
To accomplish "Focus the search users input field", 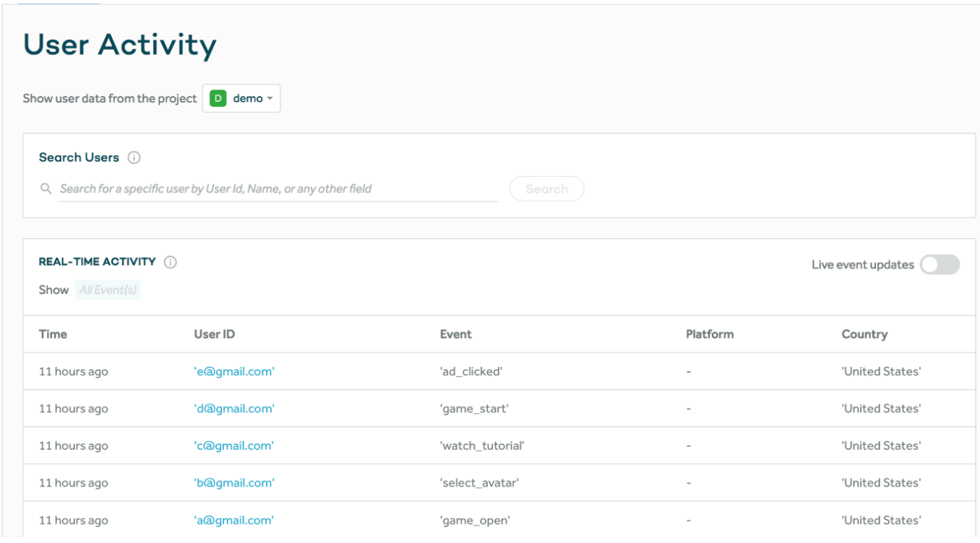I will click(278, 189).
